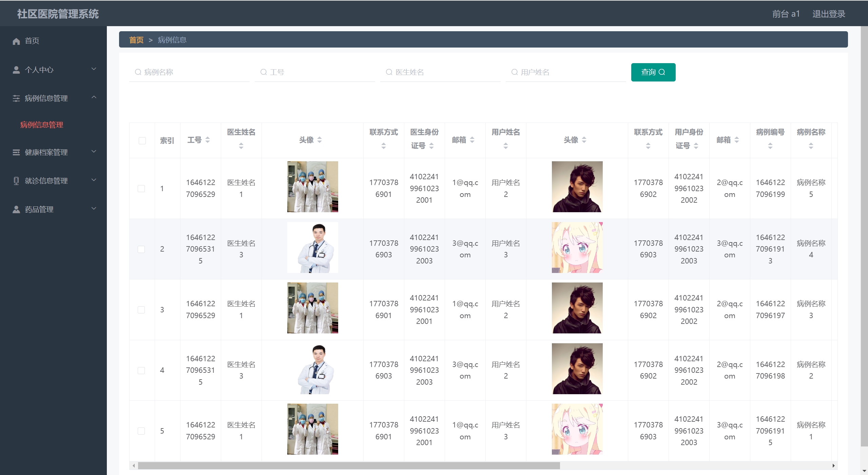Select checkbox for row 3
This screenshot has width=868, height=475.
[141, 310]
